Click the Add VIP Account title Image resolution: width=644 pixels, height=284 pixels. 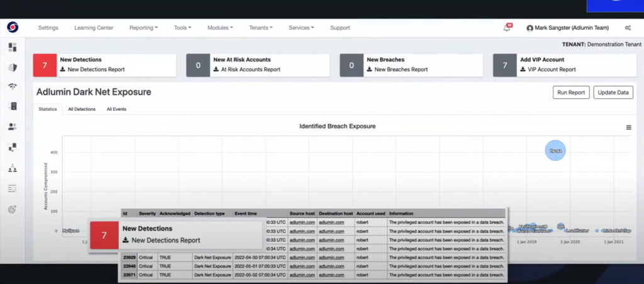coord(542,60)
